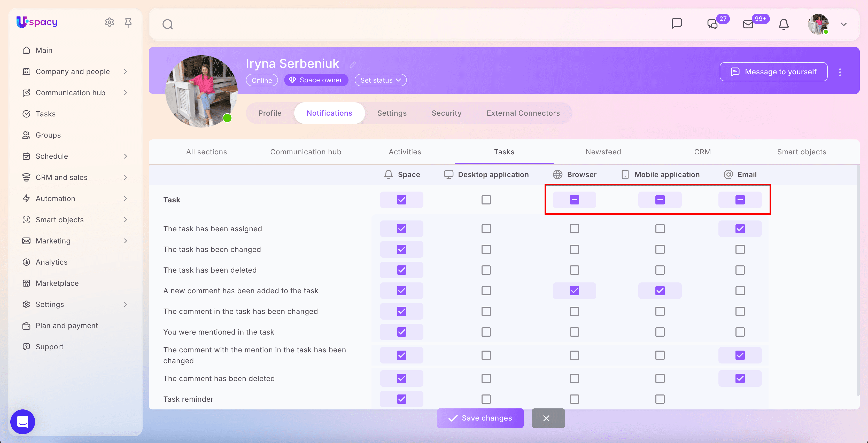Open Groups in the sidebar
The width and height of the screenshot is (868, 443).
point(48,135)
